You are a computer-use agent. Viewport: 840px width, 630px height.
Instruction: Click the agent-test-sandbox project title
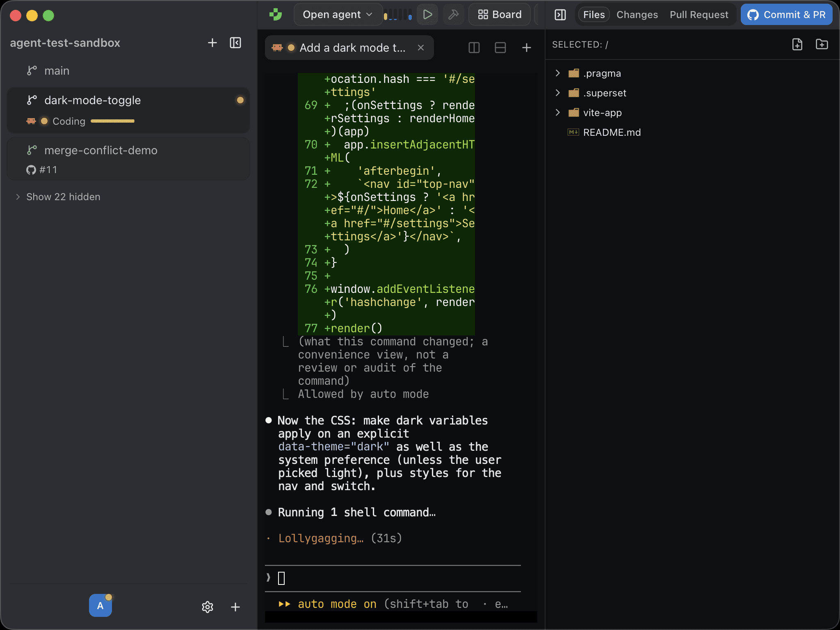(x=65, y=43)
